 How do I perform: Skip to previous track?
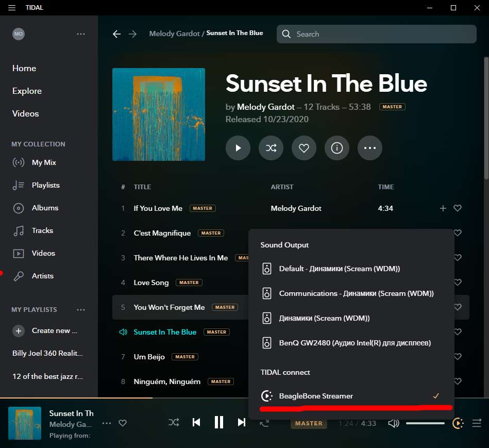click(x=196, y=422)
